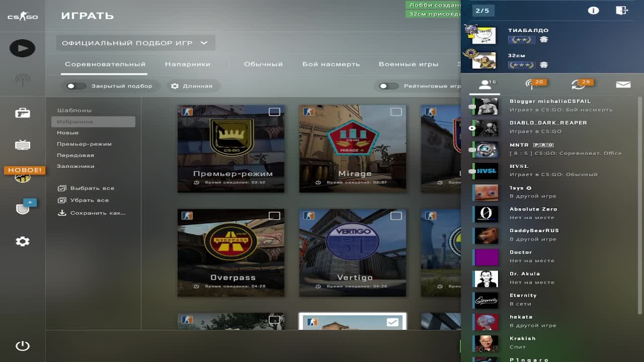The height and width of the screenshot is (362, 644).
Task: Click the leave lobby exit icon
Action: (x=622, y=10)
